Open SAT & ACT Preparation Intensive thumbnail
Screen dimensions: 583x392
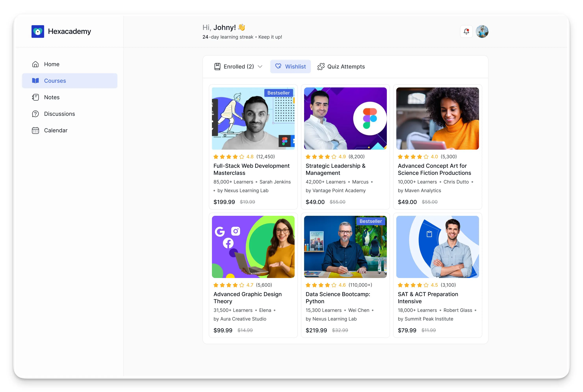tap(437, 247)
